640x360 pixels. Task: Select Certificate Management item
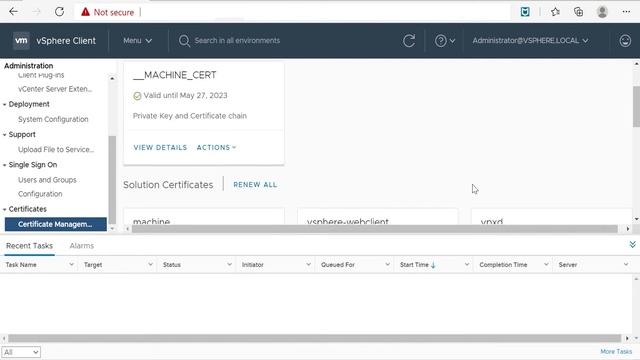(56, 224)
